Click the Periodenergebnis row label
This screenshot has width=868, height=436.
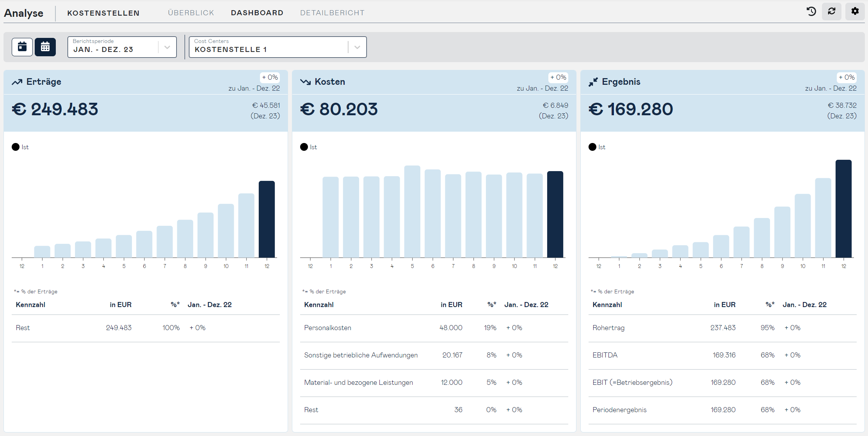619,410
